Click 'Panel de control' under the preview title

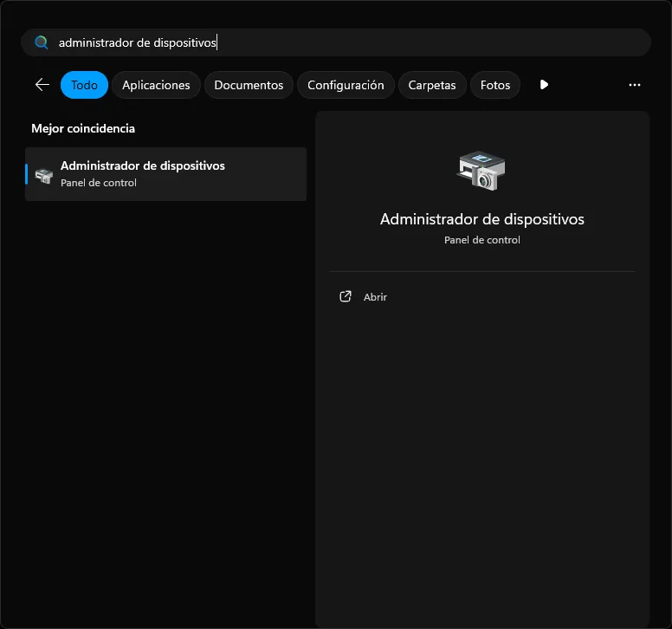click(x=481, y=240)
